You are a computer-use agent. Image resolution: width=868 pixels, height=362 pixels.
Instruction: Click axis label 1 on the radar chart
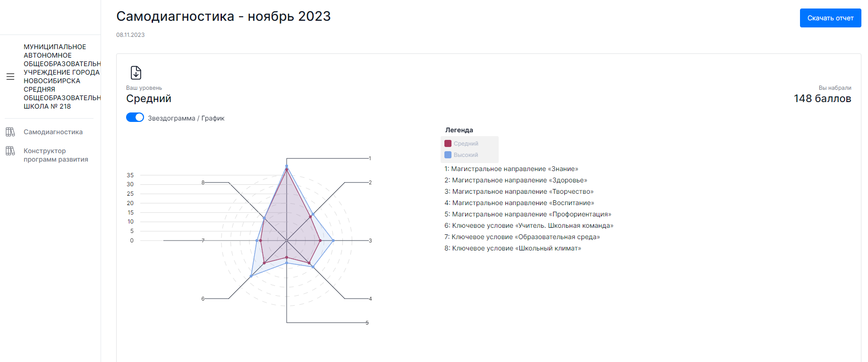370,158
